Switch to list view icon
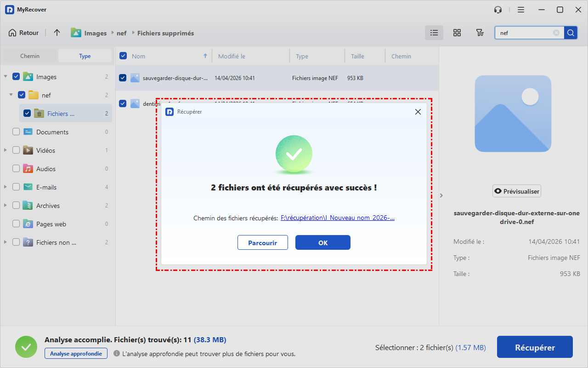 (x=434, y=33)
